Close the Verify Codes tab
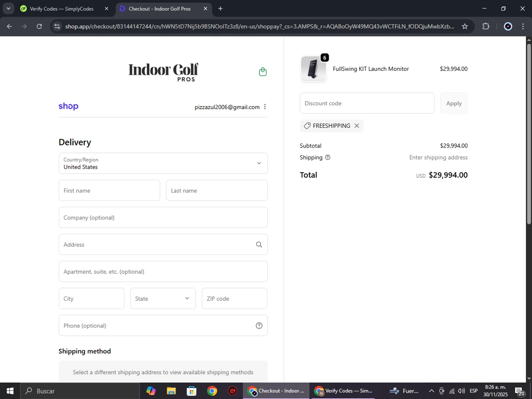The width and height of the screenshot is (532, 399). pos(106,9)
